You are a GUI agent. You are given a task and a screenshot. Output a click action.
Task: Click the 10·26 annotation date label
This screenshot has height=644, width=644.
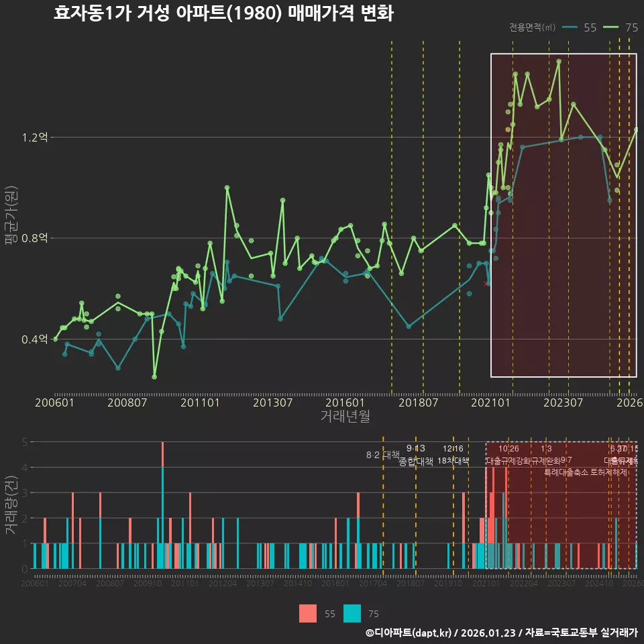click(508, 449)
